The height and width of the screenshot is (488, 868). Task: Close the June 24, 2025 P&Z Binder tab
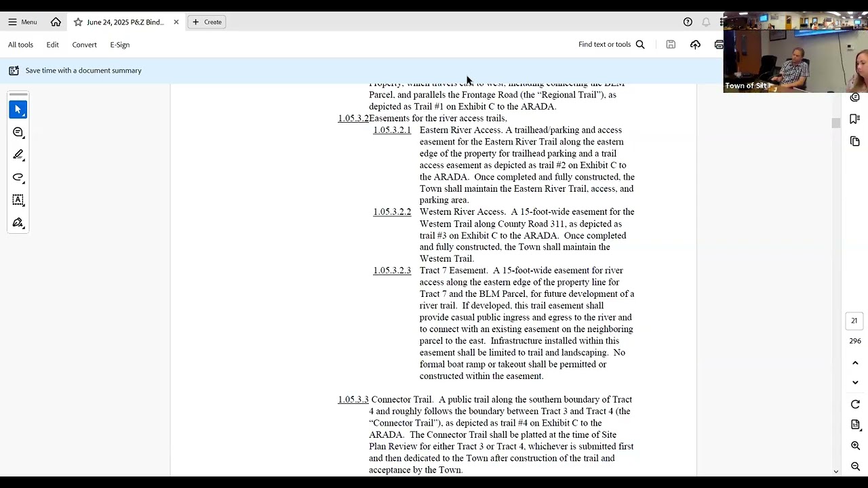(x=176, y=22)
